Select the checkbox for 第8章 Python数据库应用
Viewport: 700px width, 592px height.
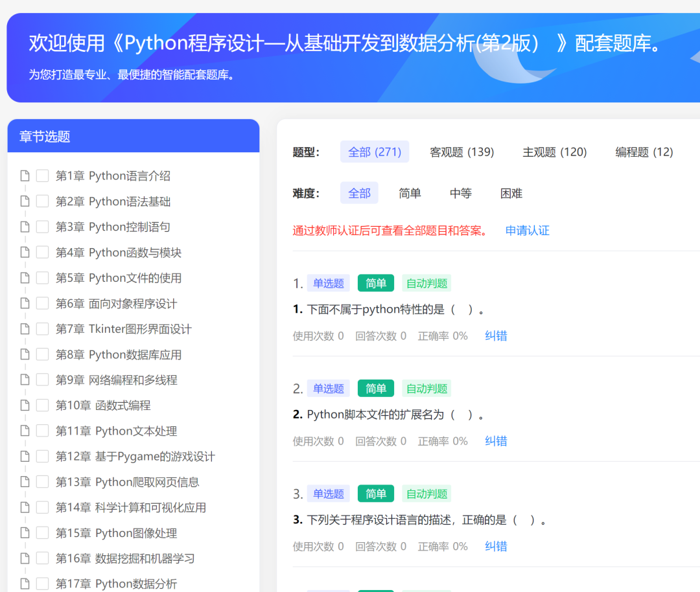(42, 354)
